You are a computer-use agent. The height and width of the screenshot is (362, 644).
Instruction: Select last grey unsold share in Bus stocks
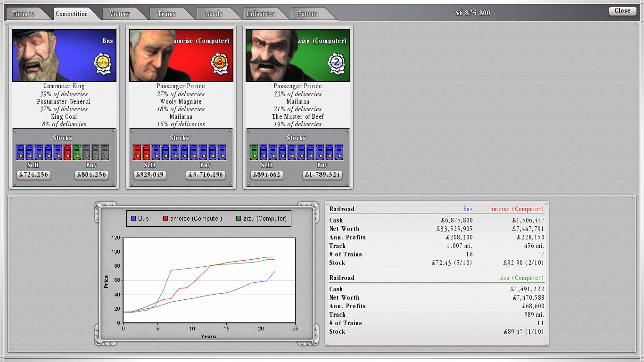point(105,152)
